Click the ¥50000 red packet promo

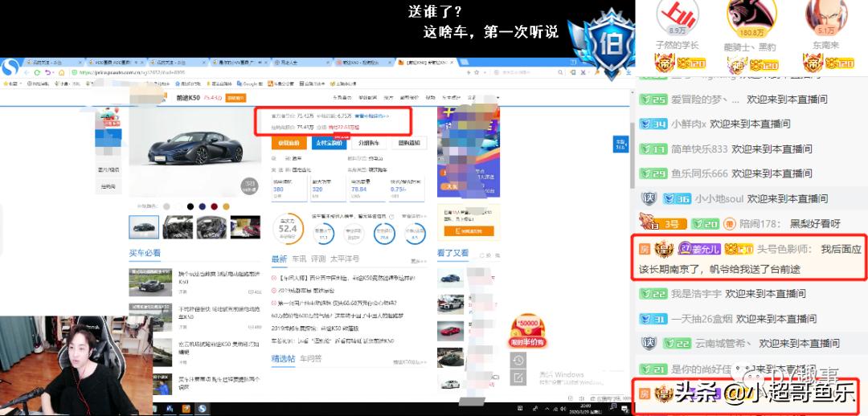[527, 332]
